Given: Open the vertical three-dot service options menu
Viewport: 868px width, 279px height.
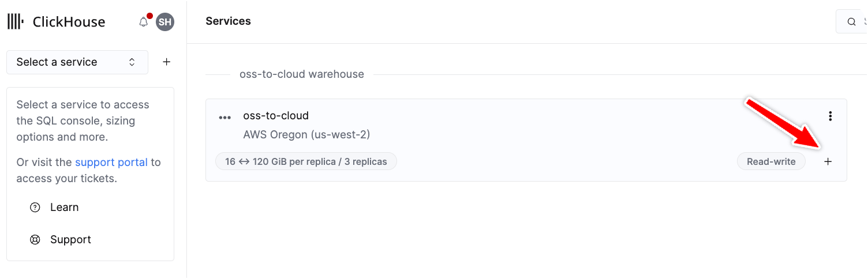Looking at the screenshot, I should [830, 116].
